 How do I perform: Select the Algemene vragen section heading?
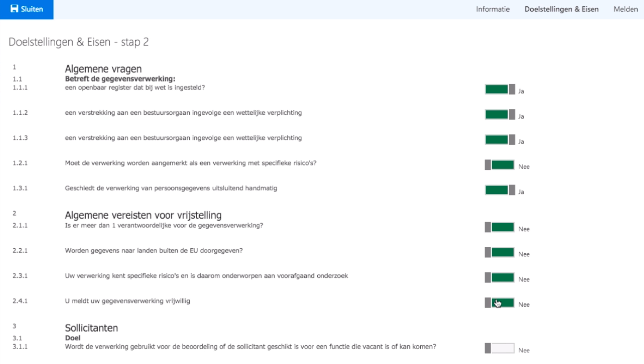[103, 69]
